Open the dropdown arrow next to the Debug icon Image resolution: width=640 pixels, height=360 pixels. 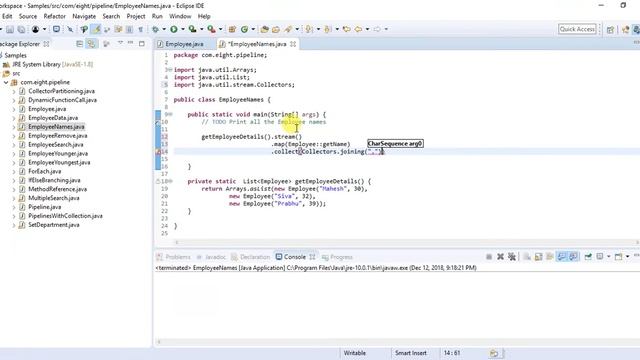click(164, 29)
